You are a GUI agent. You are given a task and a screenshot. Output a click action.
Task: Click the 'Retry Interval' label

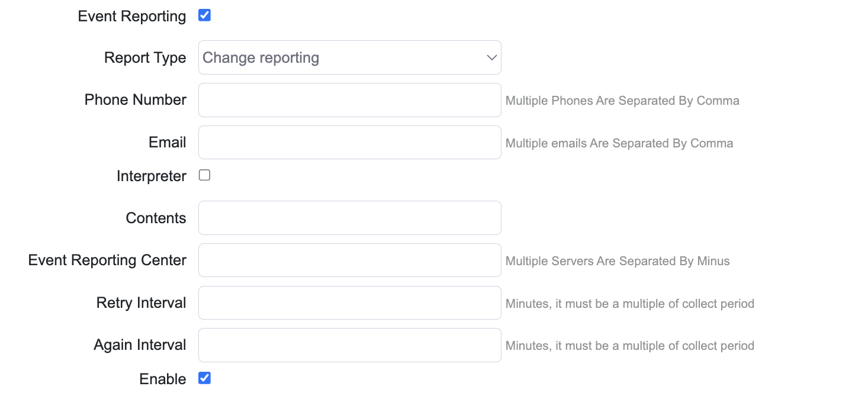tap(142, 303)
